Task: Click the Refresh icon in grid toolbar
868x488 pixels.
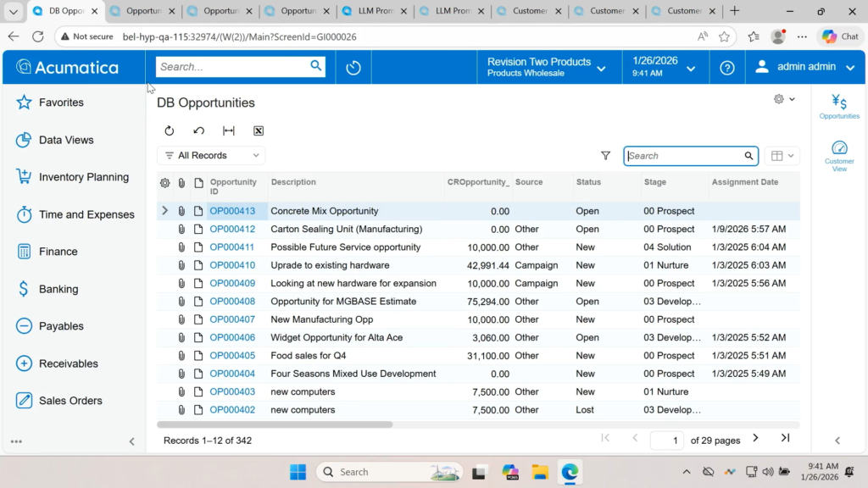Action: [x=170, y=130]
